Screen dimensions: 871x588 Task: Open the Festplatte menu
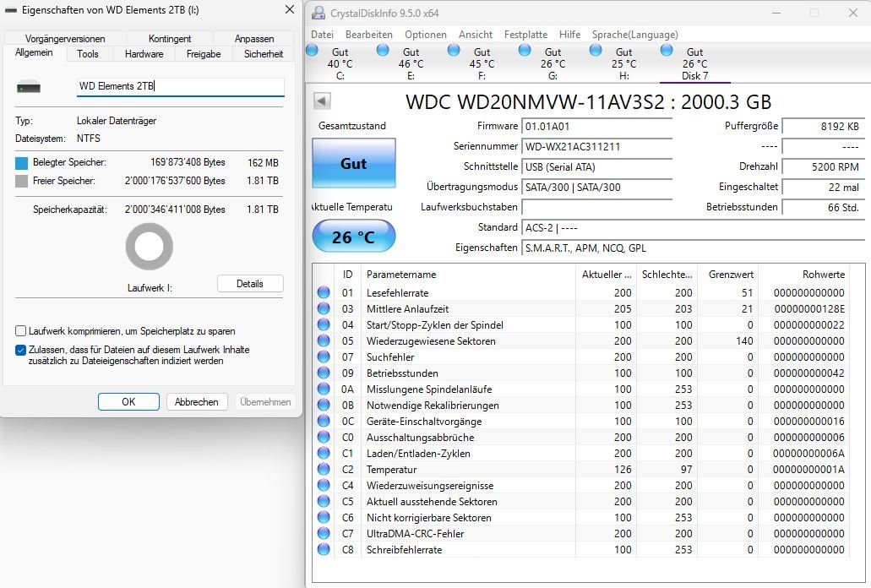coord(525,35)
